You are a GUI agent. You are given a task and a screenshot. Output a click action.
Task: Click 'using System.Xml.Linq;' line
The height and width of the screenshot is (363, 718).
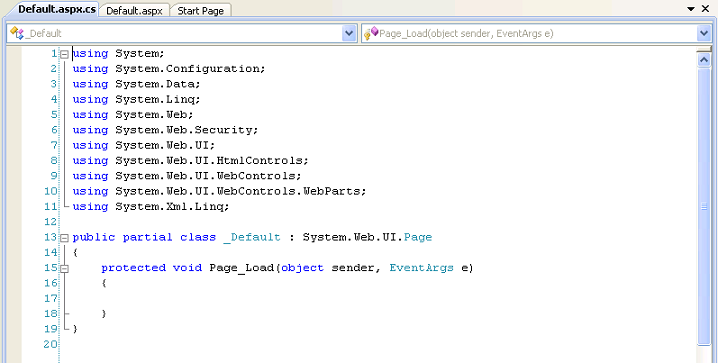pyautogui.click(x=151, y=206)
